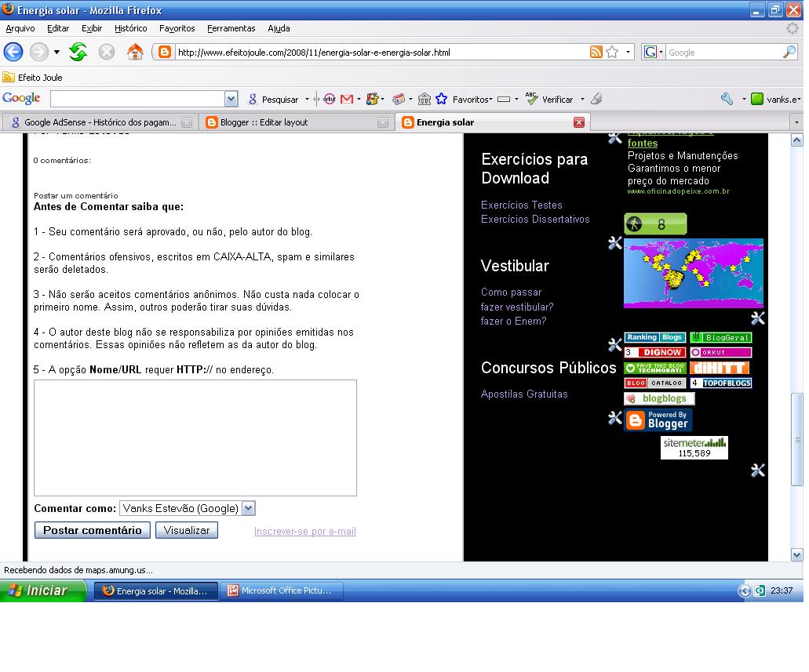Click the RSS feed icon in address bar
The image size is (809, 672).
(596, 52)
